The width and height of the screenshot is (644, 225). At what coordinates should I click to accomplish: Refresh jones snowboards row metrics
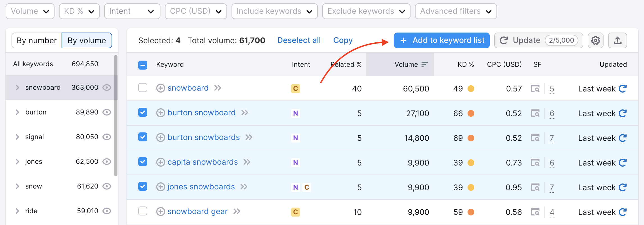click(623, 187)
